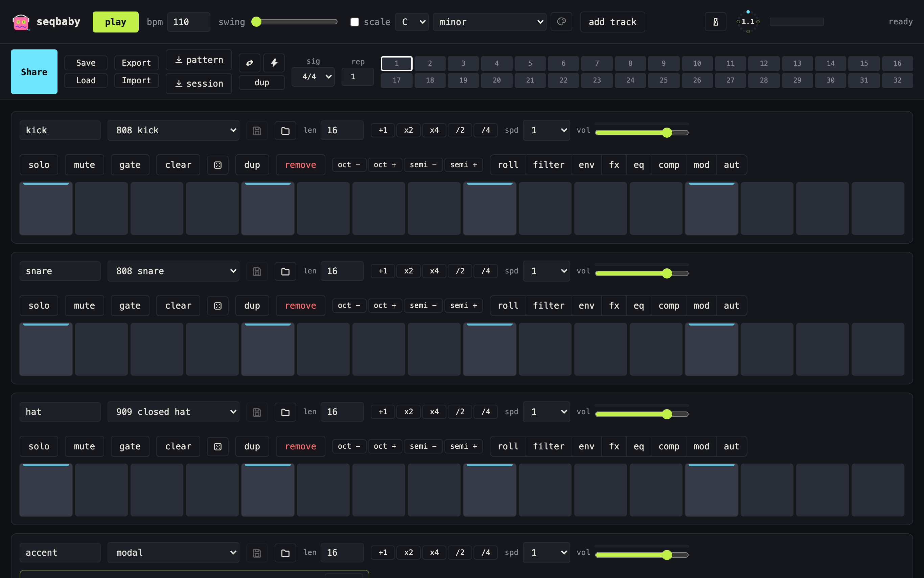This screenshot has height=578, width=924.
Task: Open the minor scale type dropdown
Action: pyautogui.click(x=489, y=22)
